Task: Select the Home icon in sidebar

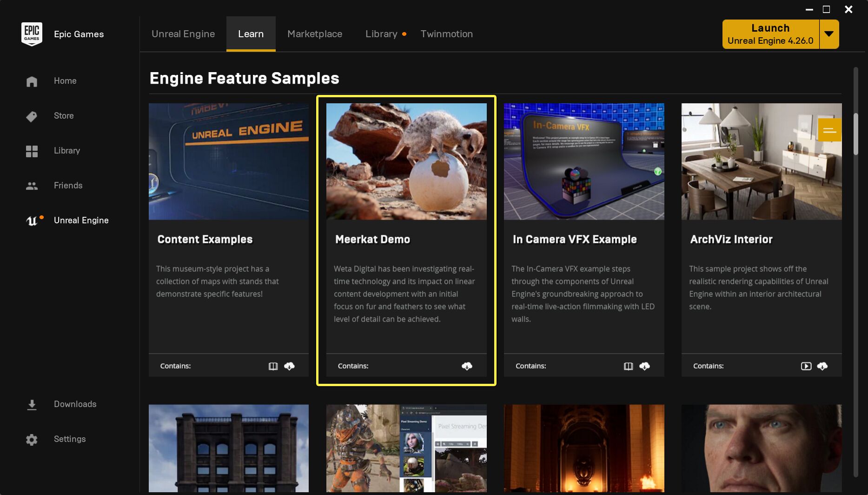Action: pos(31,81)
